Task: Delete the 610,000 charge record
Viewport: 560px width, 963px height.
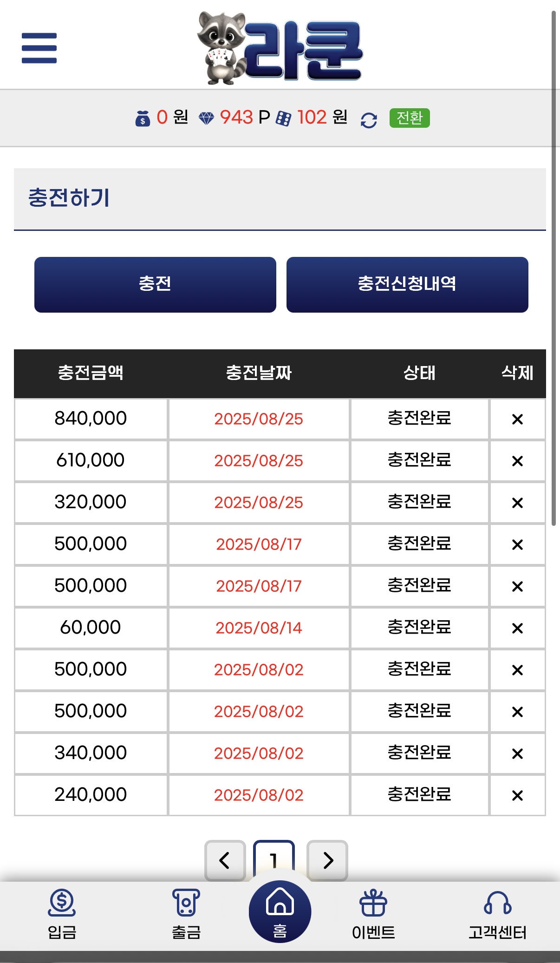Action: [517, 461]
